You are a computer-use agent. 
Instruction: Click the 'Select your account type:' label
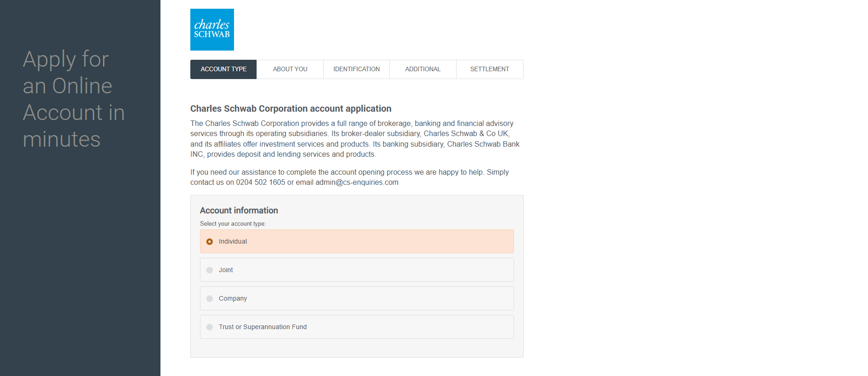pyautogui.click(x=233, y=224)
